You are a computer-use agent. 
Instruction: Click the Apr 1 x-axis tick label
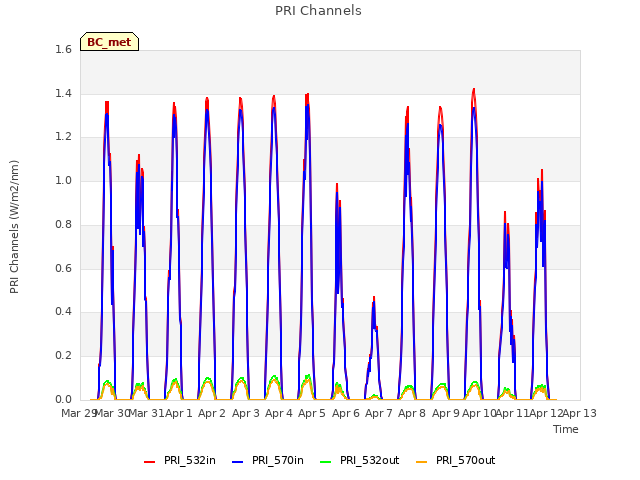(179, 413)
